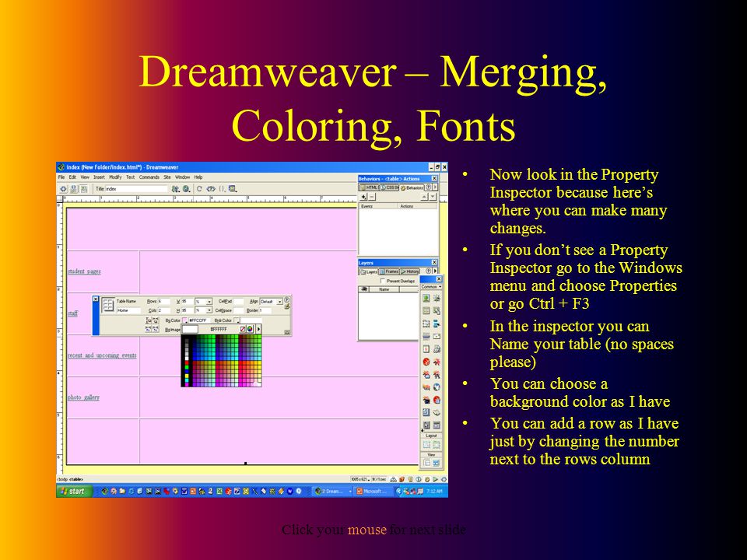
Task: Click the Brdr Color swatch
Action: [237, 320]
